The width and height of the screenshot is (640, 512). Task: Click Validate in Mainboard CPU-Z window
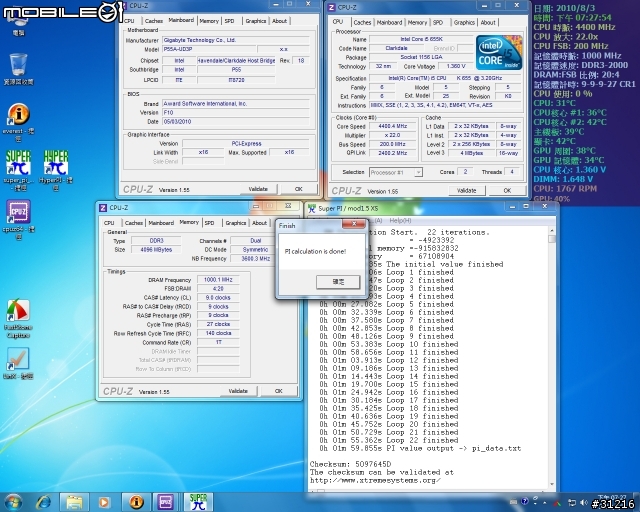coord(258,189)
